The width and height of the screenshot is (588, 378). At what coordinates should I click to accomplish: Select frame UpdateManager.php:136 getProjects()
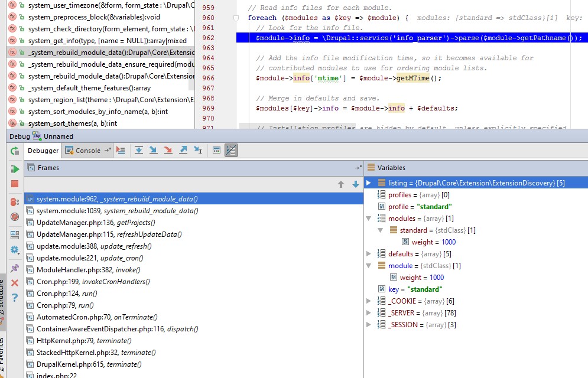[194, 223]
